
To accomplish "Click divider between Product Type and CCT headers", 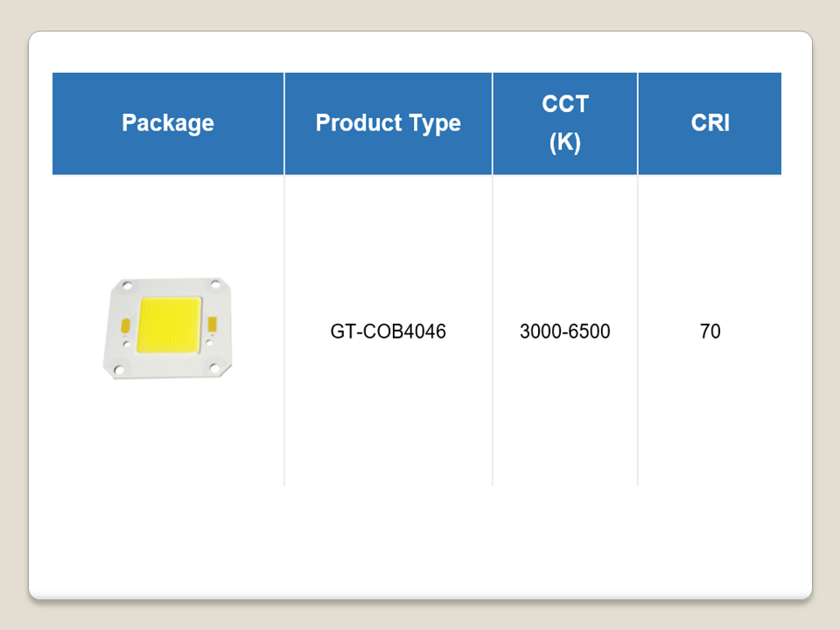I will pyautogui.click(x=493, y=123).
